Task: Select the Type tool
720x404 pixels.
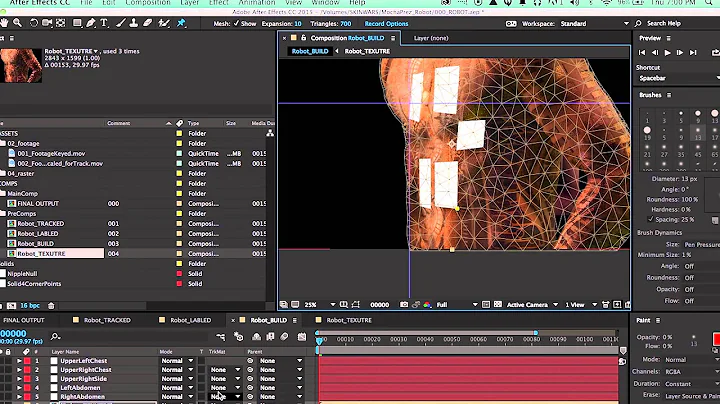Action: coord(104,22)
